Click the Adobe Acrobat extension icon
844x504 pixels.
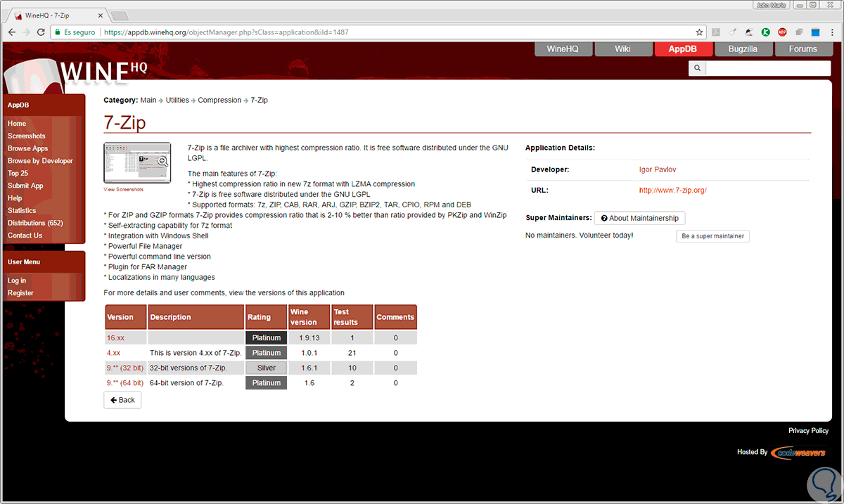[x=716, y=32]
